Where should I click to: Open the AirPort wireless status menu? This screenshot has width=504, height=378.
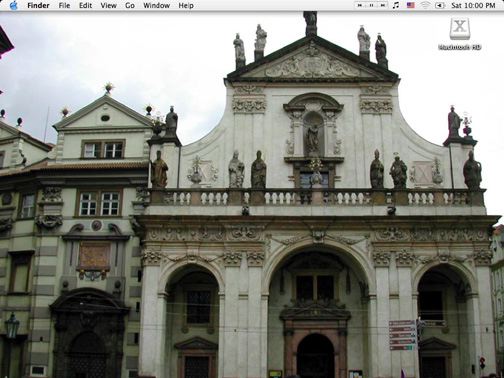425,5
